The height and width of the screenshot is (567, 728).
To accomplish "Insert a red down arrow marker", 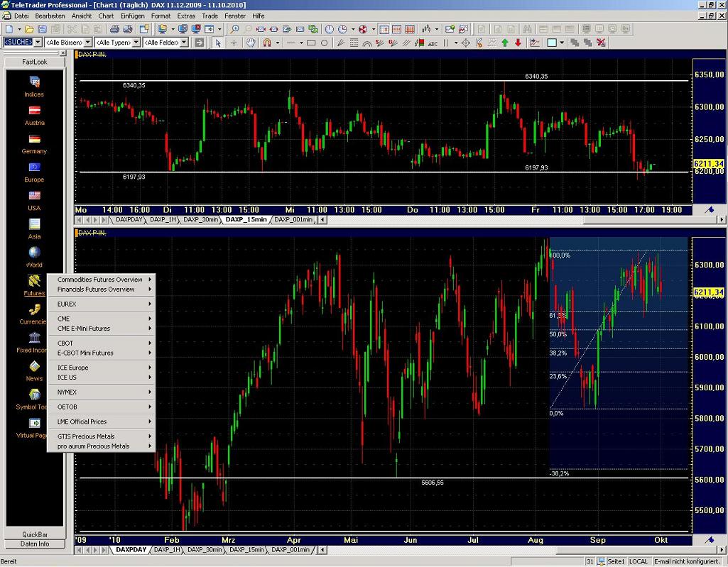I will pos(518,43).
